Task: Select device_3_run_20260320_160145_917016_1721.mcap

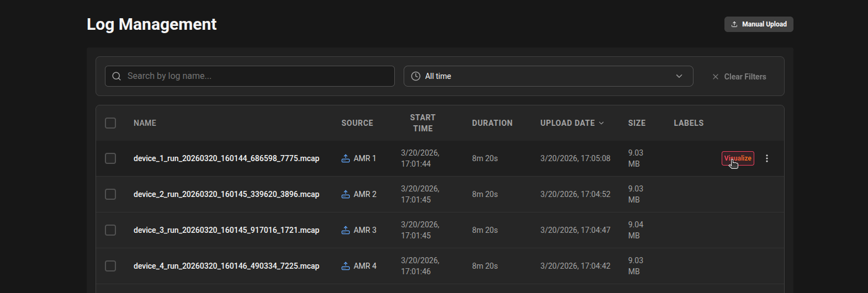Action: coord(226,230)
